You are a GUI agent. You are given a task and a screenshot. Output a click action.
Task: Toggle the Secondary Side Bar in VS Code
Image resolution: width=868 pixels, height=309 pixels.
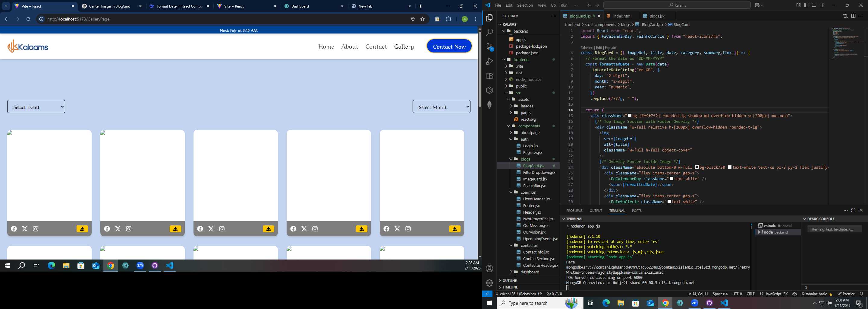(822, 5)
